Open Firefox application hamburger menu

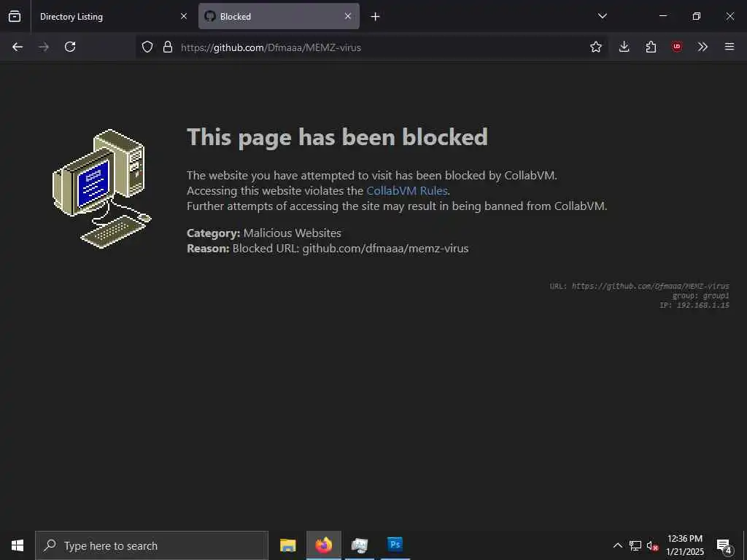tap(729, 47)
